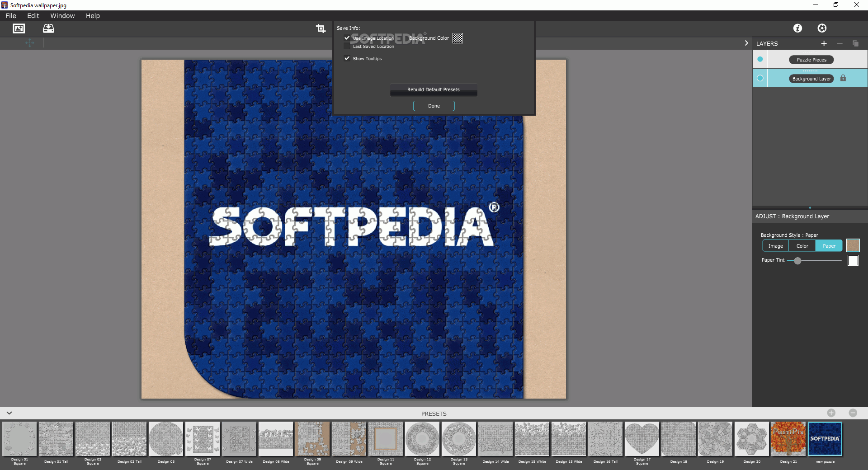Add a new layer with plus icon
868x470 pixels.
pos(824,43)
